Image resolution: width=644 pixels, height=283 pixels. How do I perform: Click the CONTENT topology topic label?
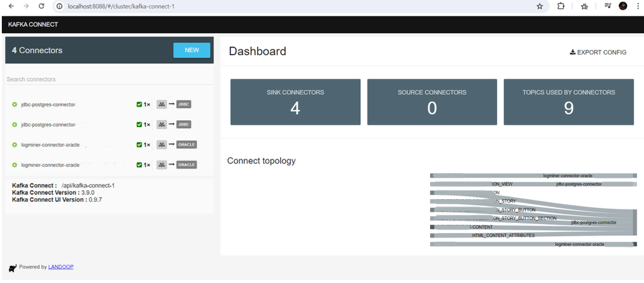(481, 227)
